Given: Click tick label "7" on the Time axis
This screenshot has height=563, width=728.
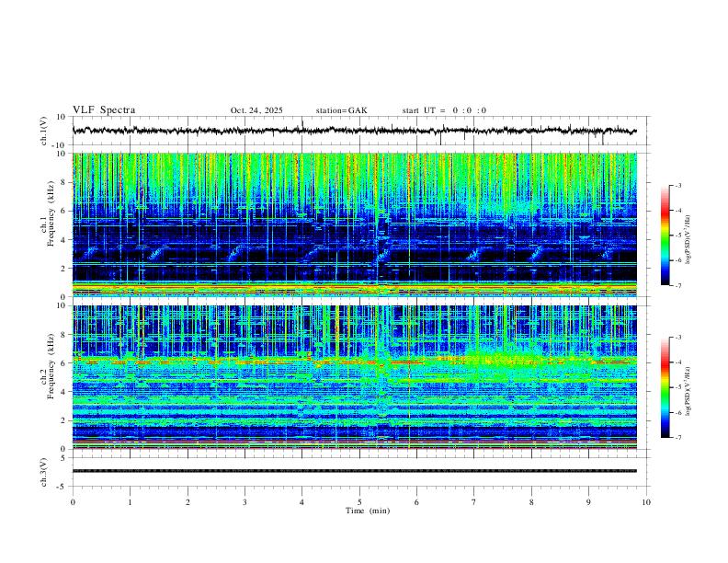Looking at the screenshot, I should (474, 502).
